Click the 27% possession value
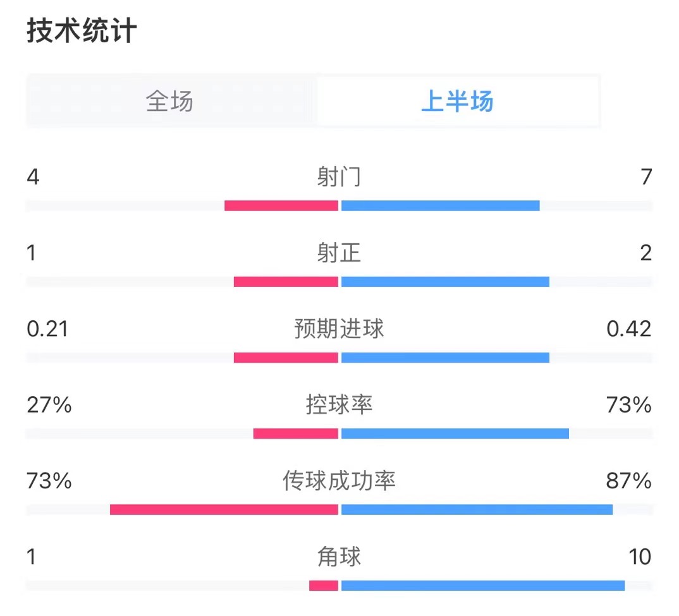 pyautogui.click(x=49, y=405)
